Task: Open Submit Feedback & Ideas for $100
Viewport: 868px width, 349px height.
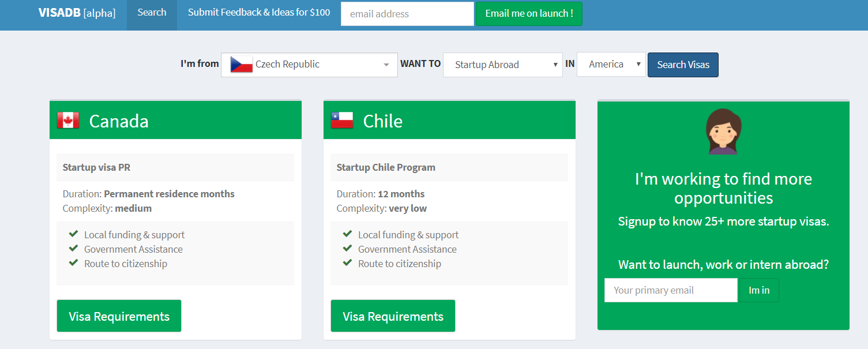Action: pyautogui.click(x=259, y=13)
